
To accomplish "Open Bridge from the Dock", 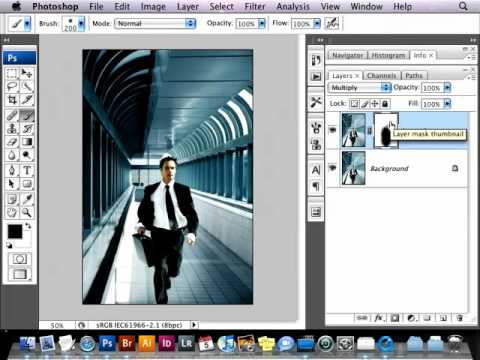I will coord(127,343).
